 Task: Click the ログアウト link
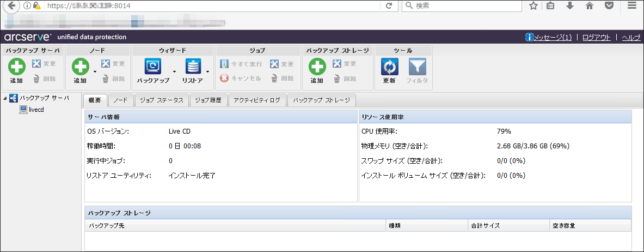point(596,38)
